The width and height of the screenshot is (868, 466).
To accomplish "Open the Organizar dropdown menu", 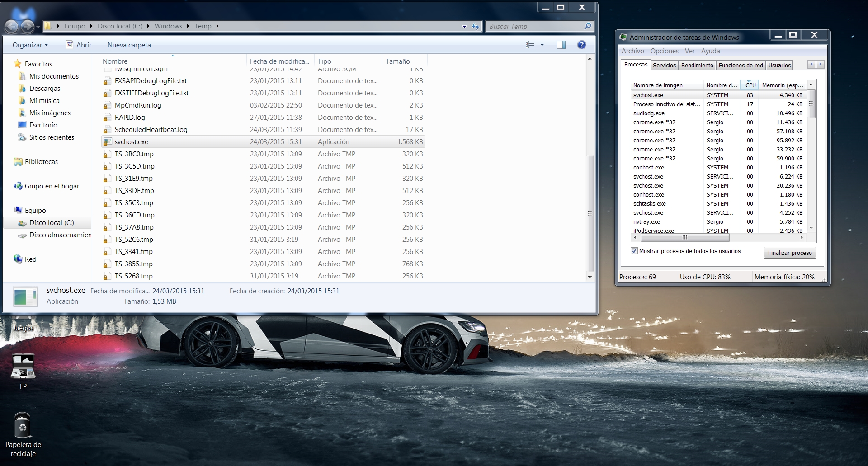I will 30,45.
